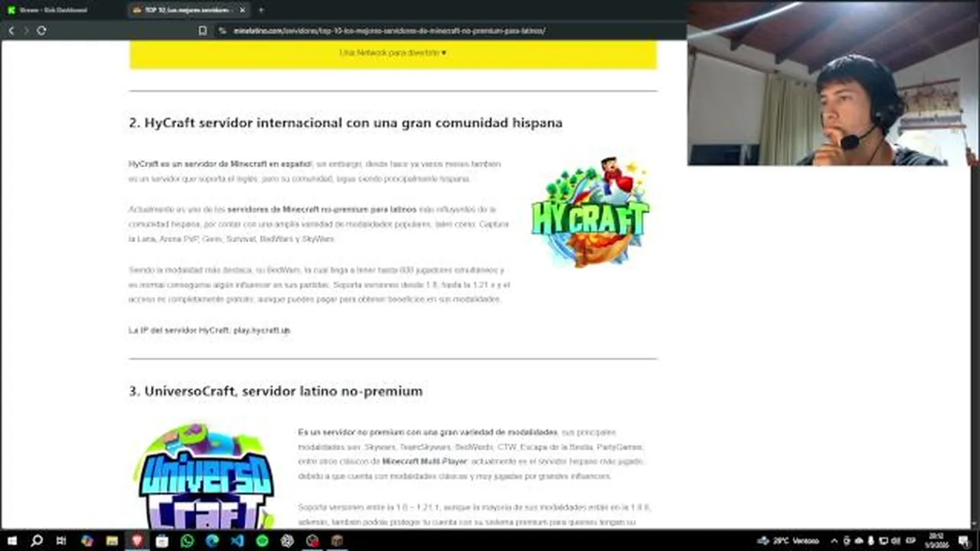
Task: Open Visual Studio Code from taskbar
Action: click(x=237, y=540)
